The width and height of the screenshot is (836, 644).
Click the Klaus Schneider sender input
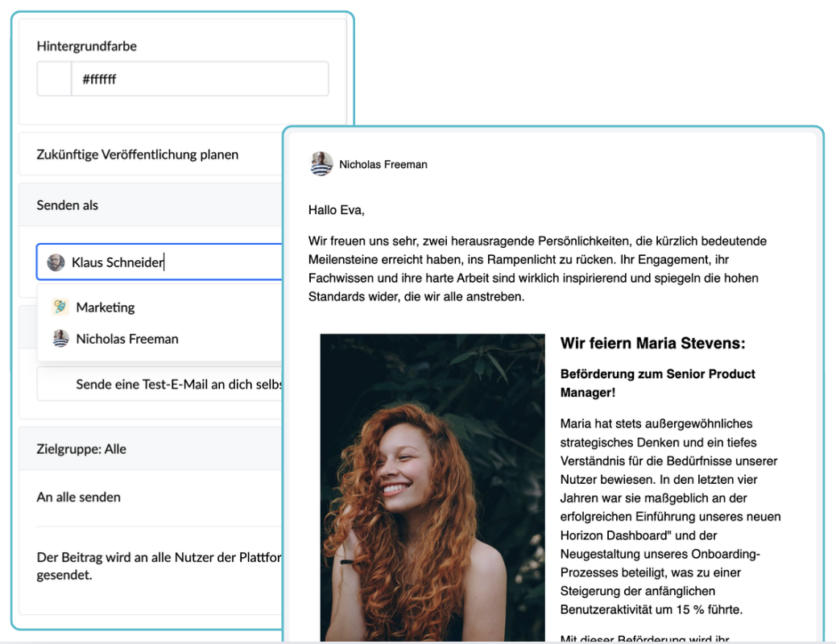159,262
